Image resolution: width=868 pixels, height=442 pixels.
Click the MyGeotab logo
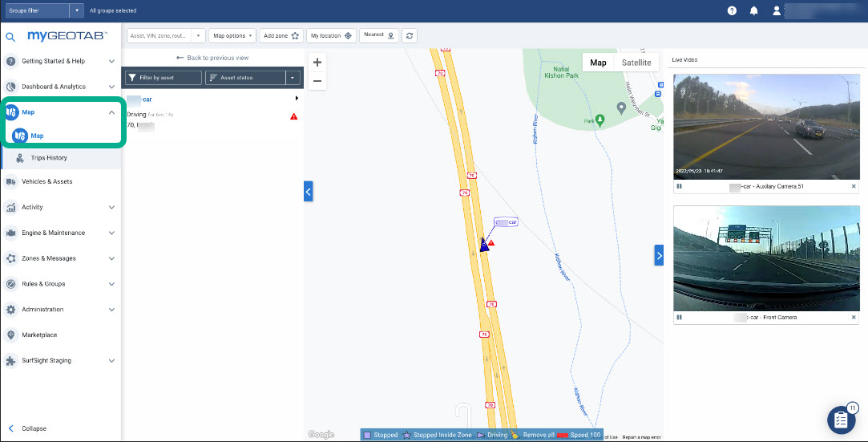pyautogui.click(x=67, y=36)
